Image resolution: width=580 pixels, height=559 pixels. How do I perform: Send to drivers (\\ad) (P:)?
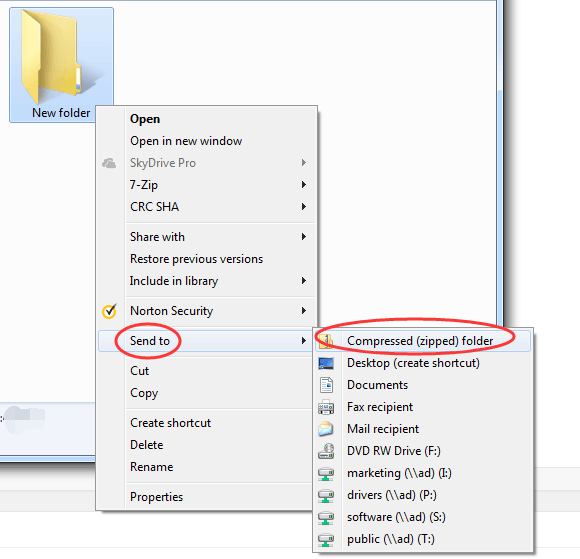point(423,495)
